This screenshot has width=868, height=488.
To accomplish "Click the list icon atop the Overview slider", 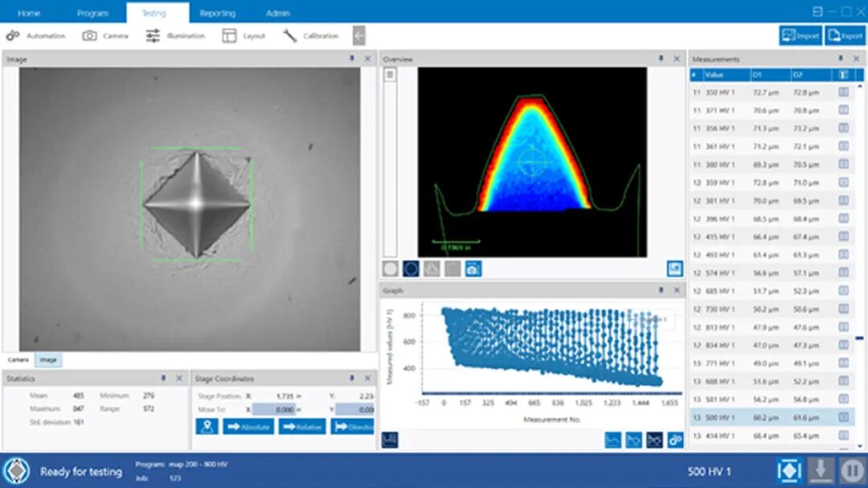I will [x=390, y=74].
